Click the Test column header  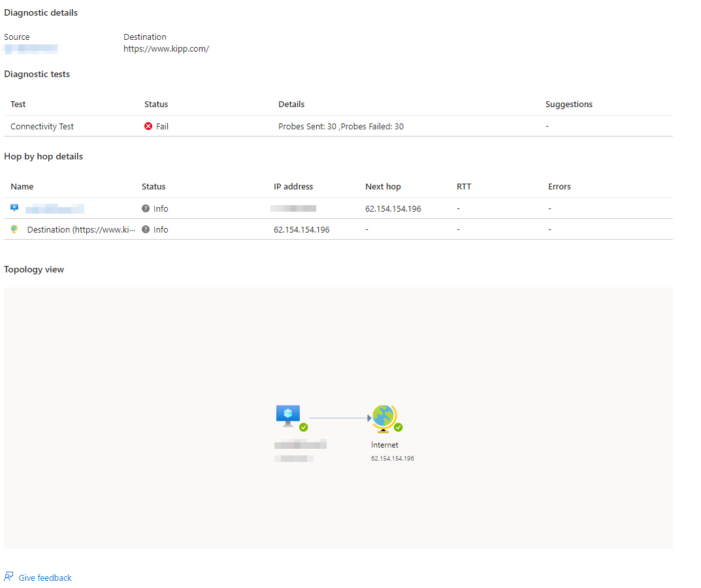coord(18,104)
